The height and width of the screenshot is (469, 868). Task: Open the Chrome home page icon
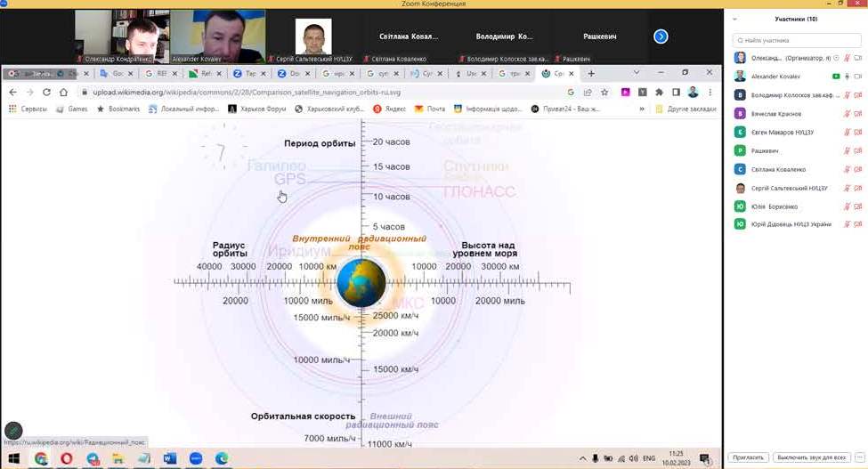tap(64, 93)
